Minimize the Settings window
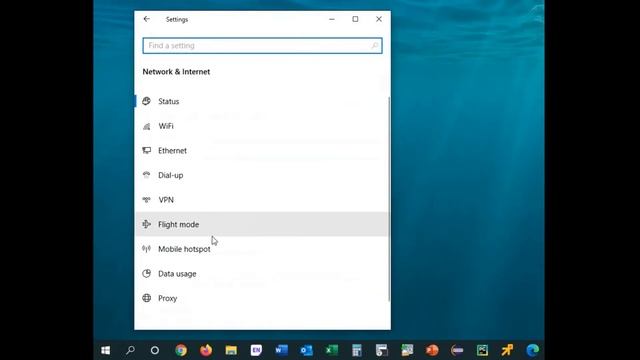This screenshot has height=360, width=640. [332, 19]
